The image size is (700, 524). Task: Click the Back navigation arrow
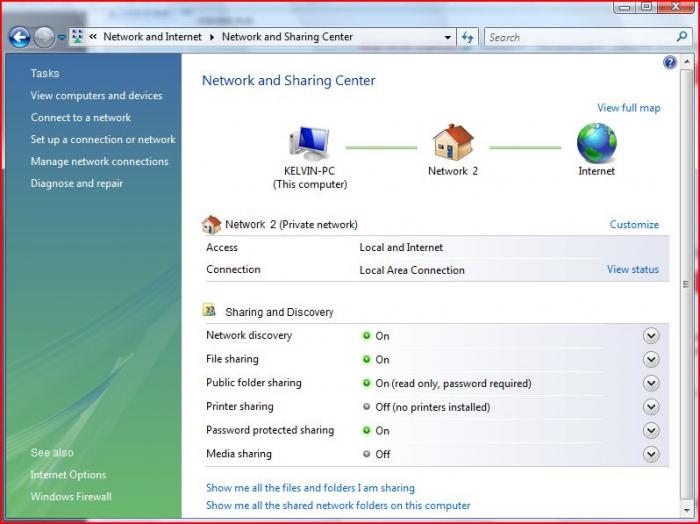pyautogui.click(x=19, y=37)
